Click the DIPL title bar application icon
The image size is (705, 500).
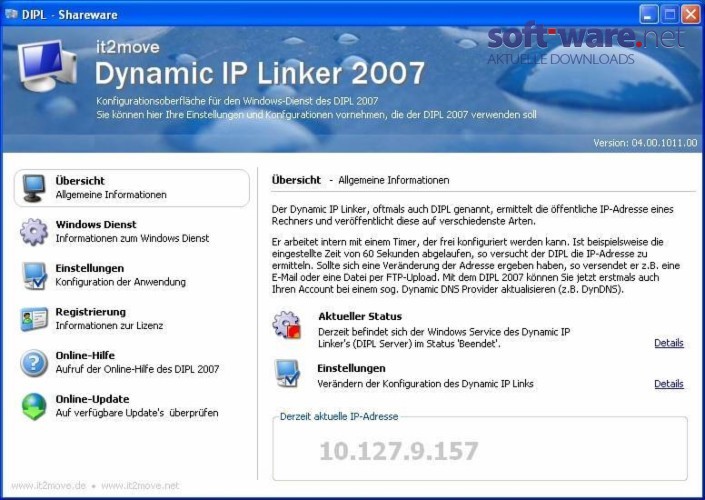11,14
